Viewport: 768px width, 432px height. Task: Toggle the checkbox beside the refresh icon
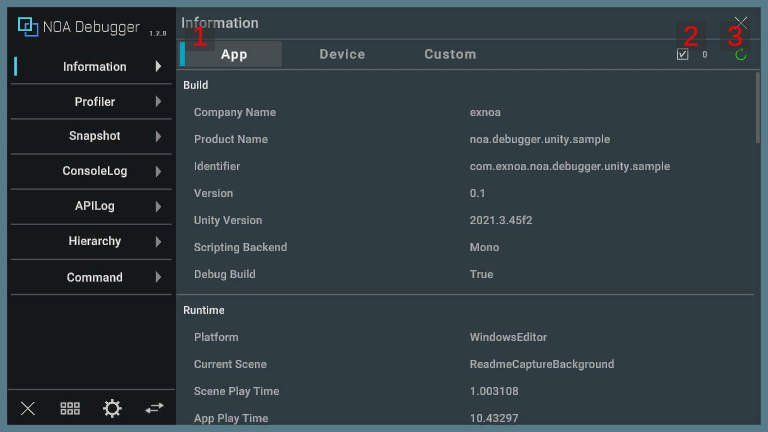click(x=683, y=55)
